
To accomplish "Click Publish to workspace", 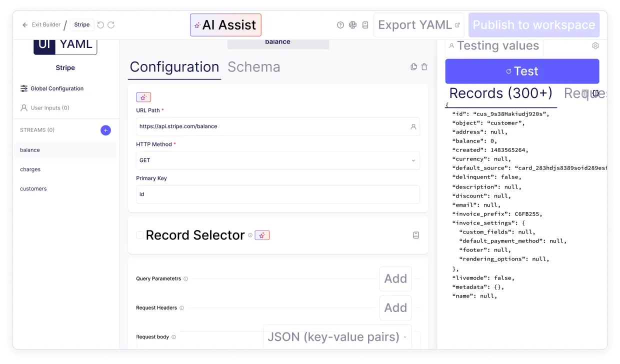I will tap(534, 25).
